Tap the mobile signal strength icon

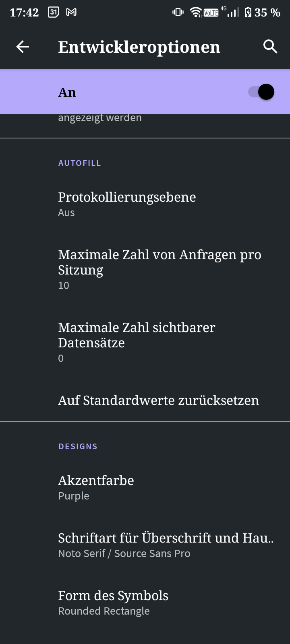[232, 12]
